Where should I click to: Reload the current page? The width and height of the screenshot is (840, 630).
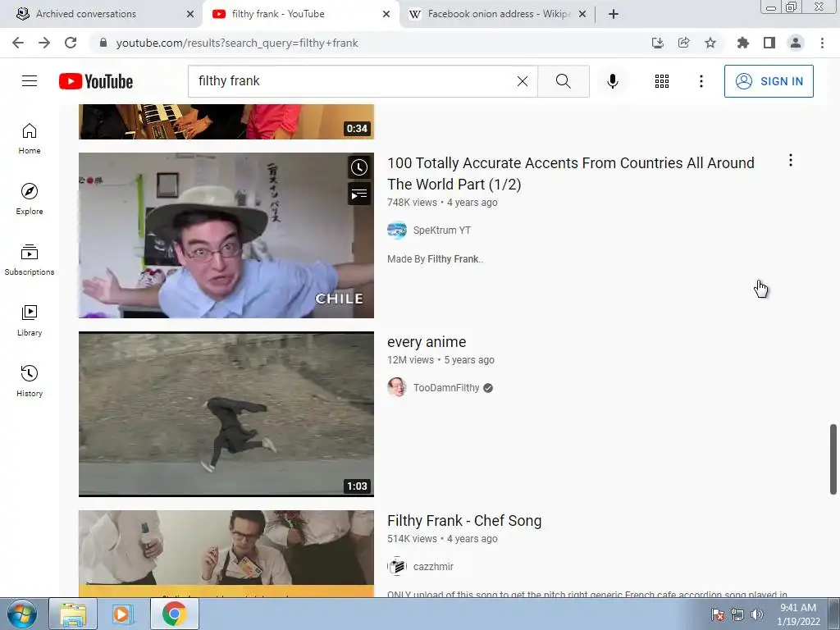tap(71, 43)
